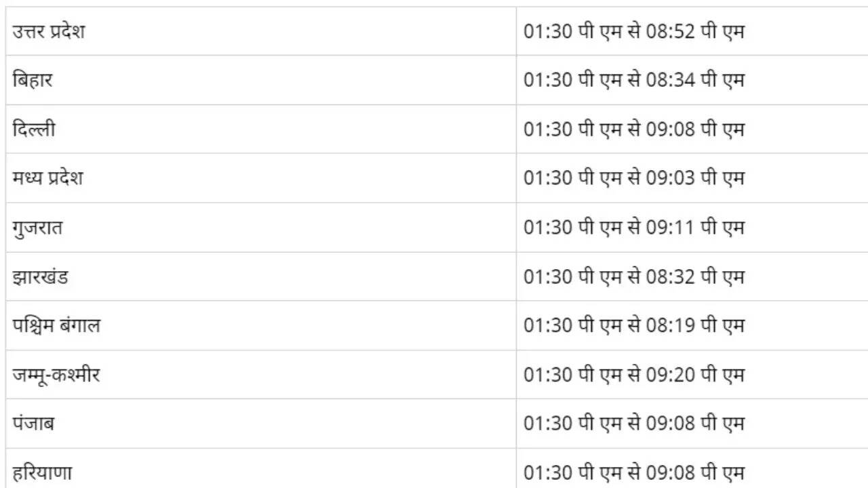Select the हरियाणा state cell

pos(42,472)
